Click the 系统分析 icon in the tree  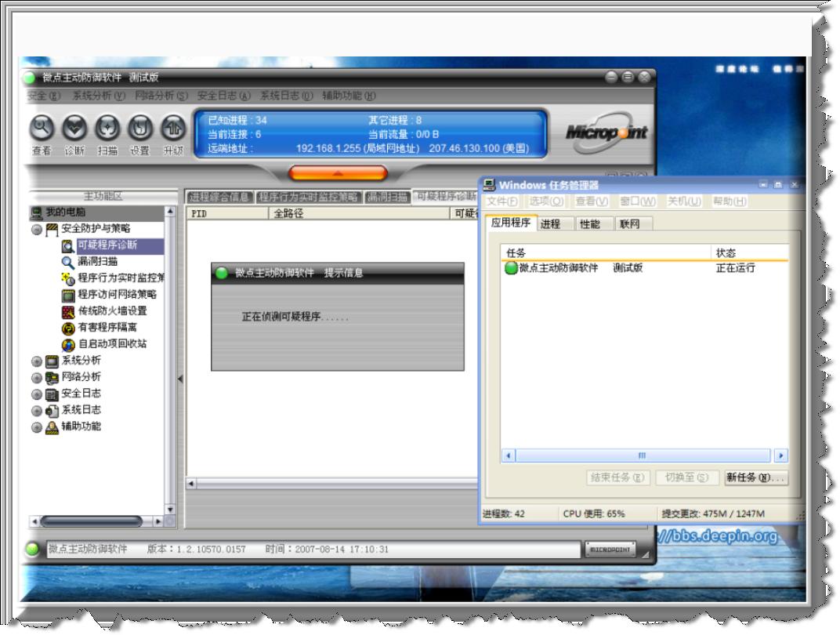(x=52, y=361)
